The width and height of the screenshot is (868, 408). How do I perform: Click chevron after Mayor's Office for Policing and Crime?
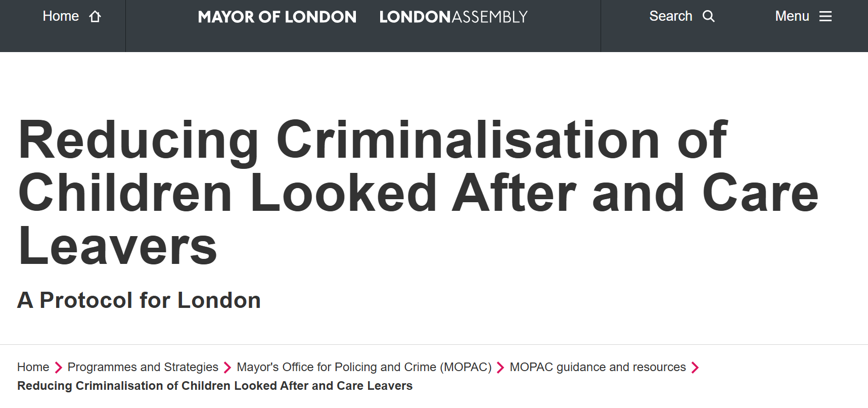coord(500,368)
